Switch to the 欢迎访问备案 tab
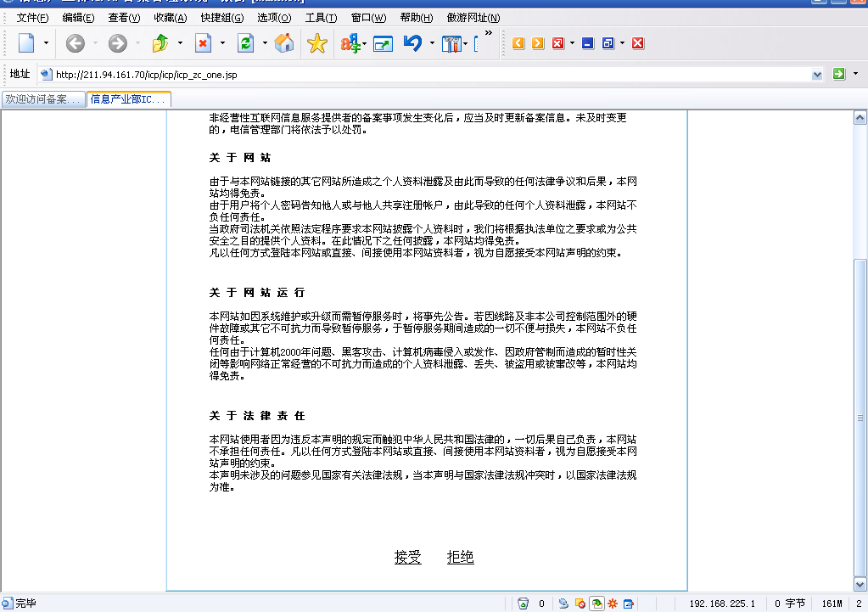The height and width of the screenshot is (612, 868). [42, 99]
